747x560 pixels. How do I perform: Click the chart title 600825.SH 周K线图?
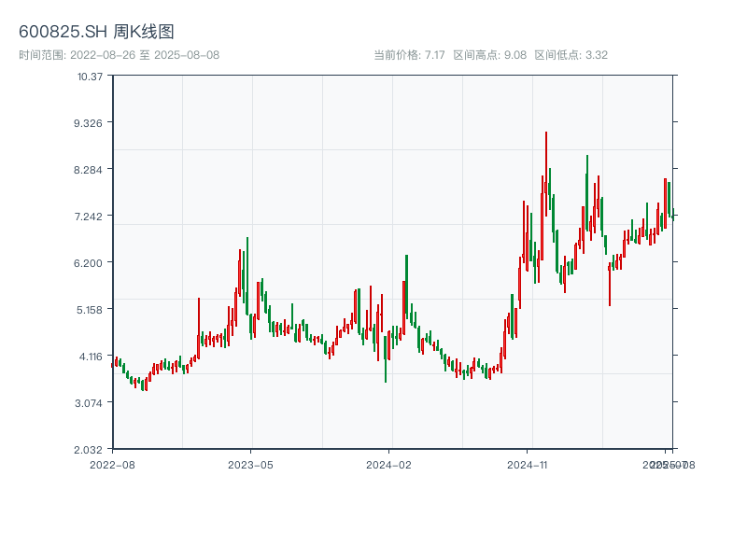[96, 32]
